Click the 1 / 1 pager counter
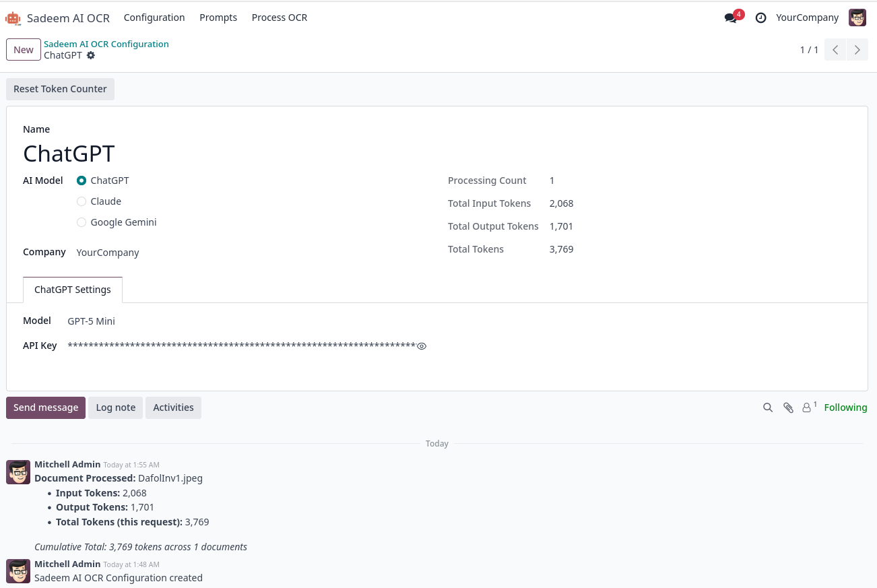Image resolution: width=877 pixels, height=588 pixels. (x=809, y=50)
